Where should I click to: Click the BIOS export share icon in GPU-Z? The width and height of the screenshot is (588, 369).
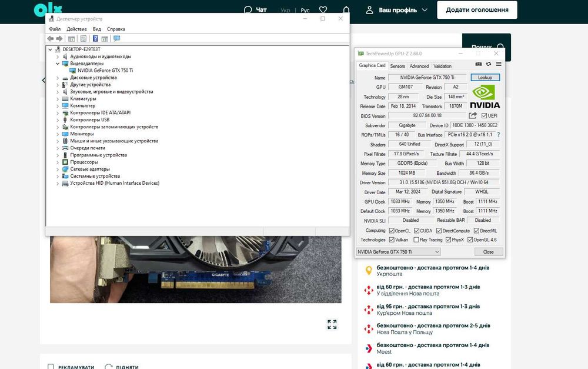(x=473, y=115)
